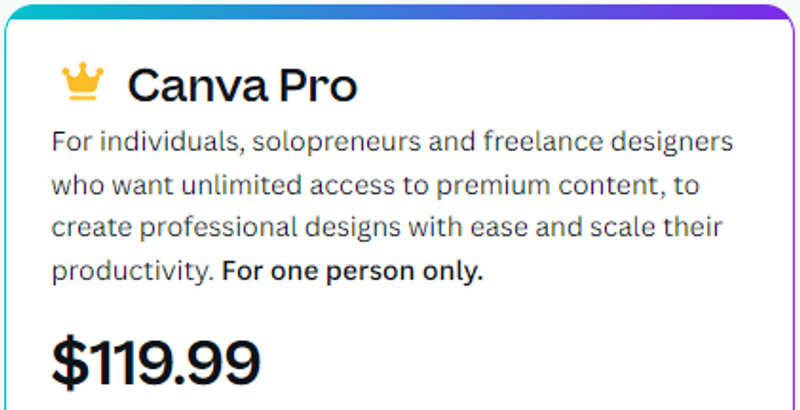Select the Canva Pro heading
This screenshot has height=410, width=800.
tap(241, 87)
